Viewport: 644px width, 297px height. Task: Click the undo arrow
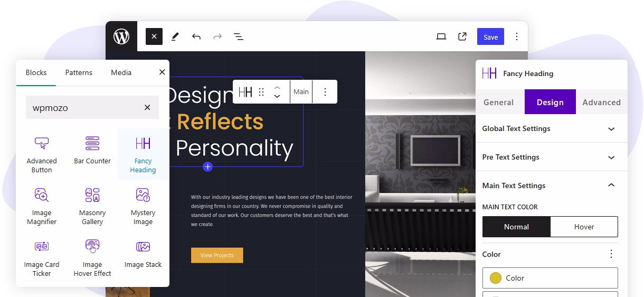(196, 36)
